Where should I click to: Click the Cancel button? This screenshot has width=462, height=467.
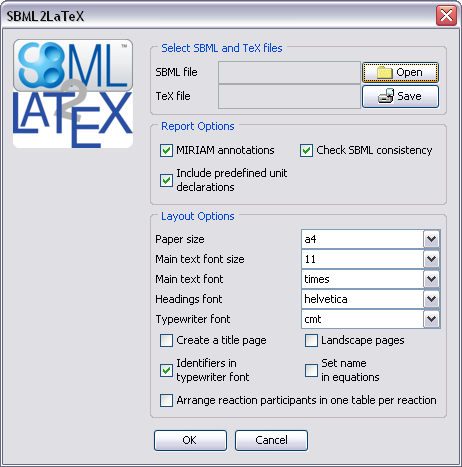click(271, 440)
